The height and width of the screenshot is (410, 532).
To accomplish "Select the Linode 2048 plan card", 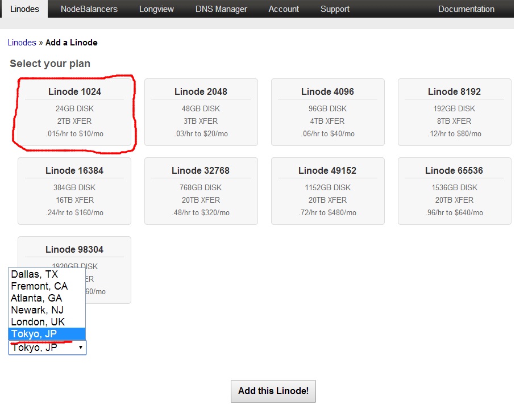I will [x=201, y=112].
